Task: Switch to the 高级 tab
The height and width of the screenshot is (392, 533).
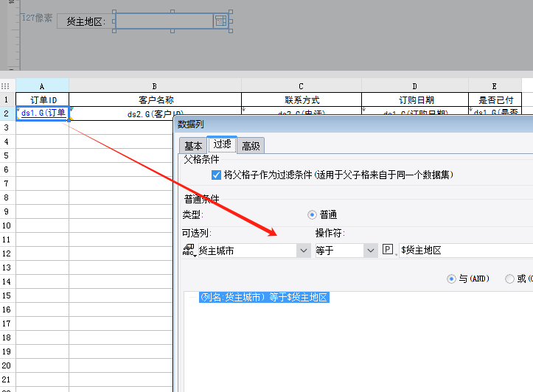Action: (251, 146)
